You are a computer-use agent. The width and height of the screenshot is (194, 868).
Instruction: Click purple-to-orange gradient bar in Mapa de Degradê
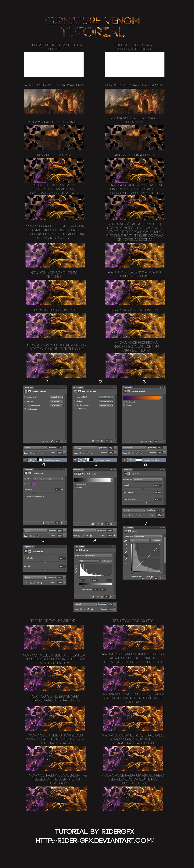[142, 398]
